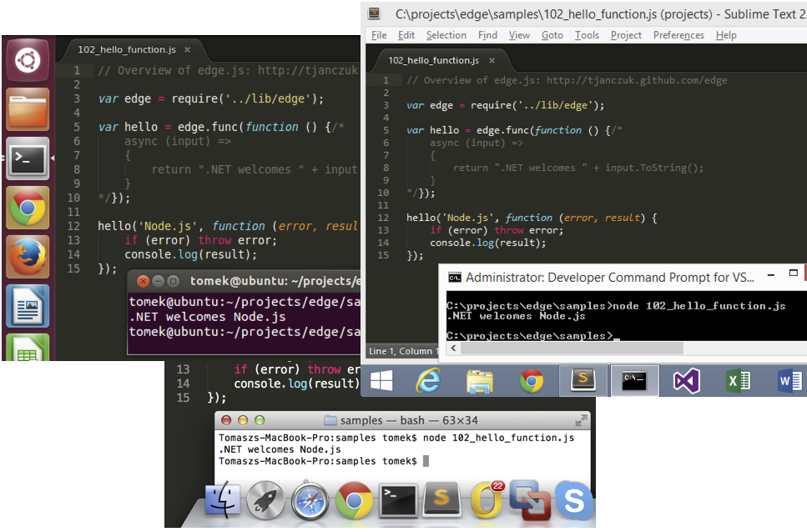Click Command Prompt window system icon

coord(455,278)
